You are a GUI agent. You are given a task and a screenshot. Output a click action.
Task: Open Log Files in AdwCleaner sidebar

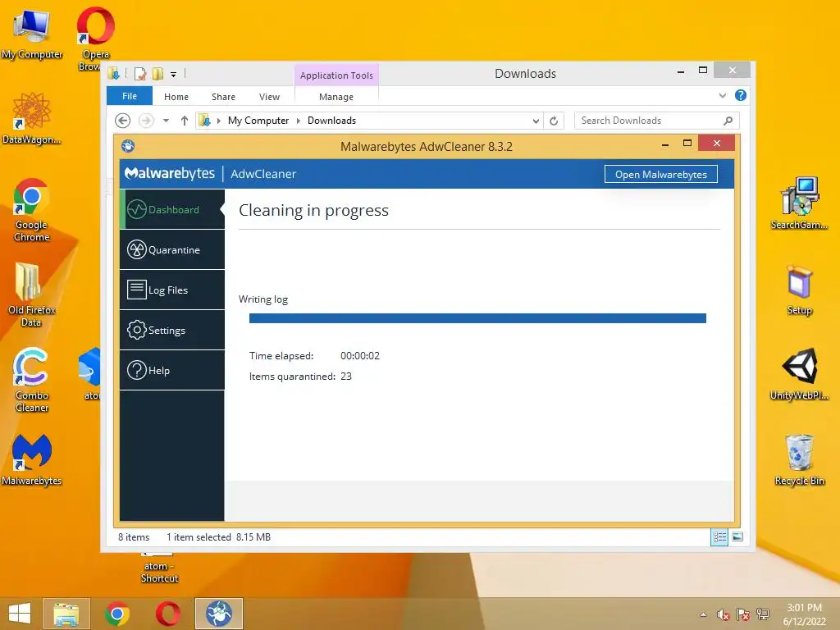(172, 290)
